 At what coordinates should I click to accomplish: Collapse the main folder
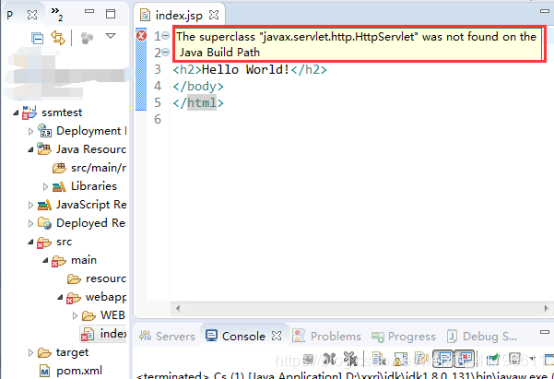pyautogui.click(x=45, y=260)
